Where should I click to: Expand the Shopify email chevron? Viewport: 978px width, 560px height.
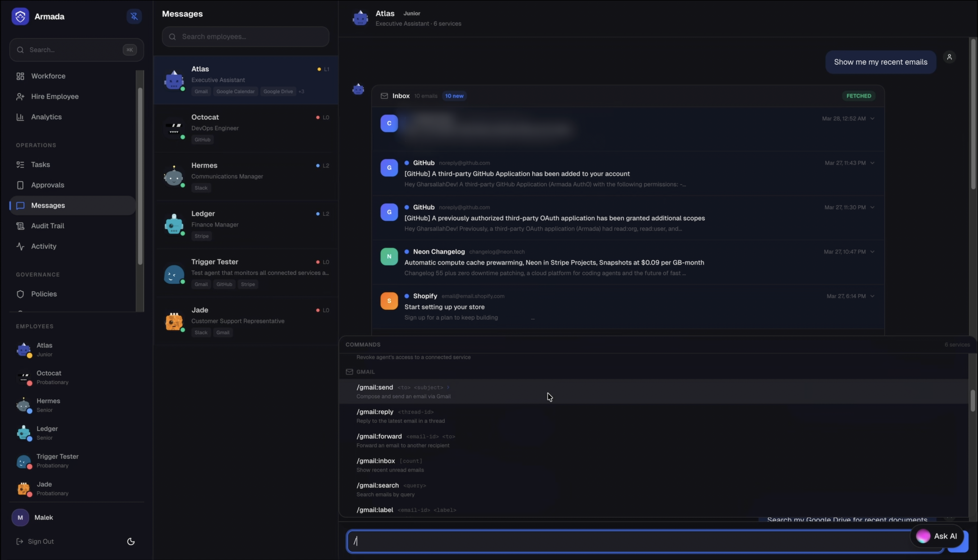pos(872,296)
